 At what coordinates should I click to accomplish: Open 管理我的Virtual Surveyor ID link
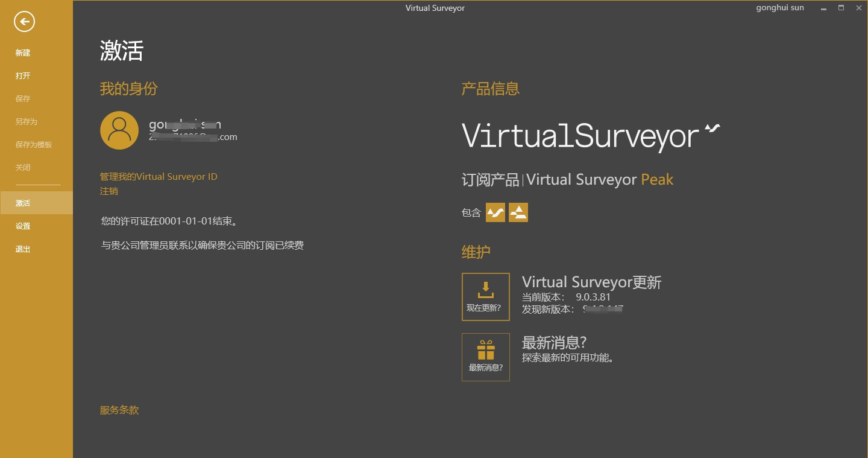(x=159, y=177)
